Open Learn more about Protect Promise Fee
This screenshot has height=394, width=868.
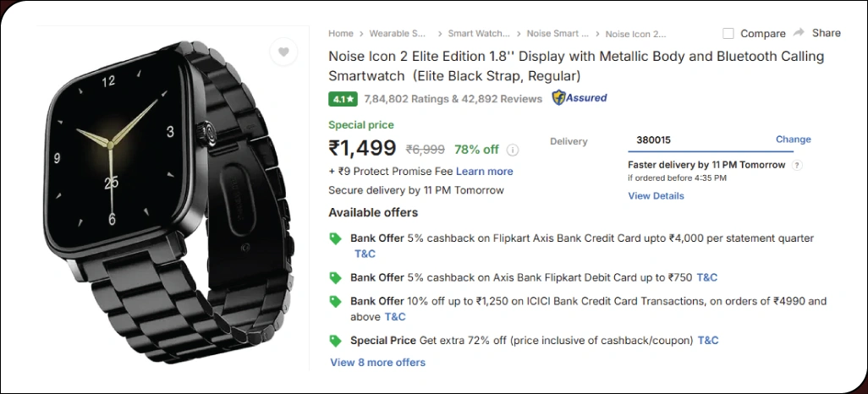(485, 172)
